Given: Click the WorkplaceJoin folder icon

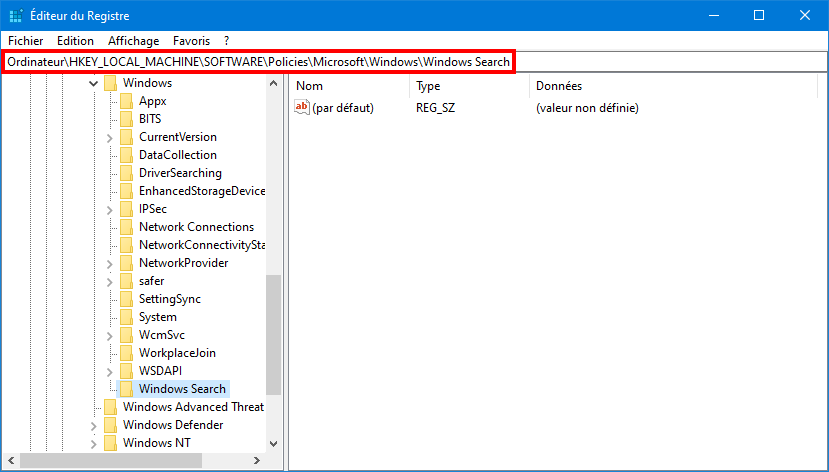Looking at the screenshot, I should pyautogui.click(x=126, y=353).
